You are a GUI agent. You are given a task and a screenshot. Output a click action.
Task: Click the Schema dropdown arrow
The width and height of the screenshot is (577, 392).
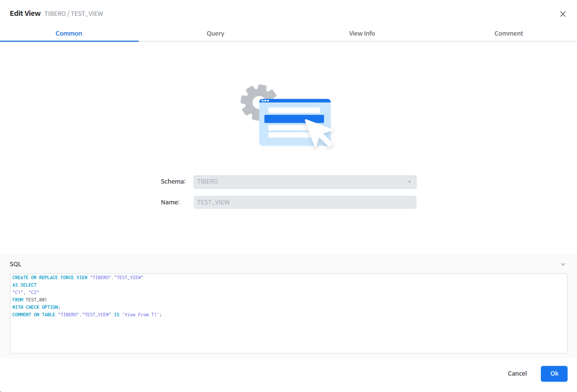410,182
